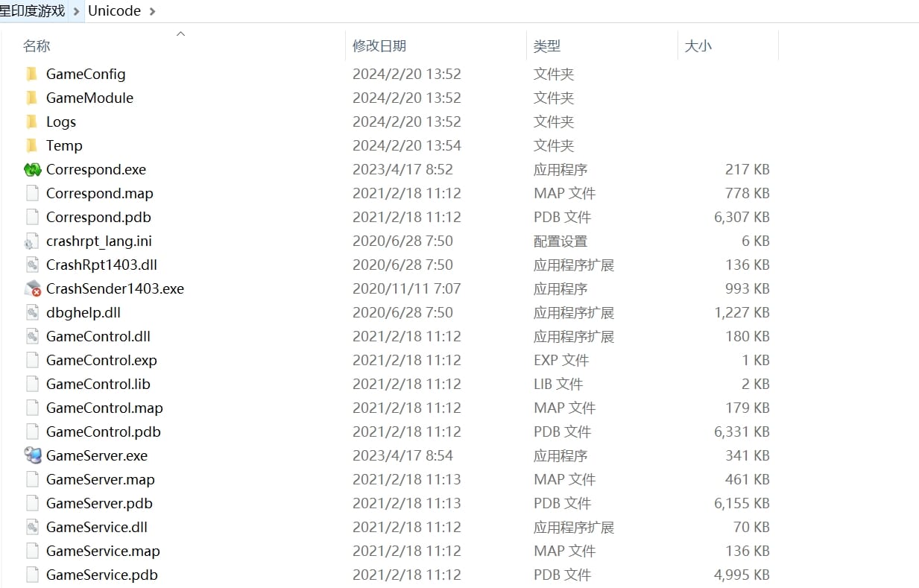Click the dbghelp.dll file icon
The height and width of the screenshot is (588, 919).
(32, 312)
